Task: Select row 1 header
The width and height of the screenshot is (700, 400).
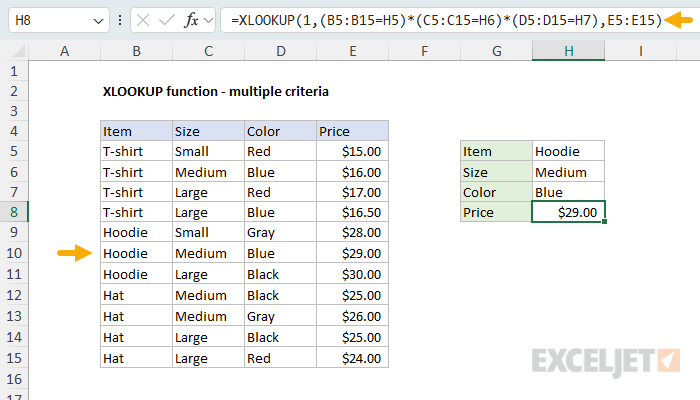Action: (14, 71)
